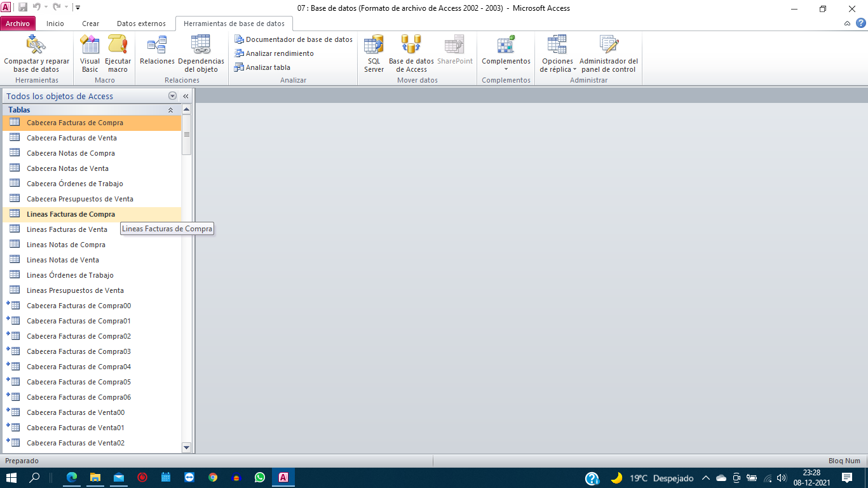Open the Archivo tab
The image size is (868, 488).
pos(18,24)
